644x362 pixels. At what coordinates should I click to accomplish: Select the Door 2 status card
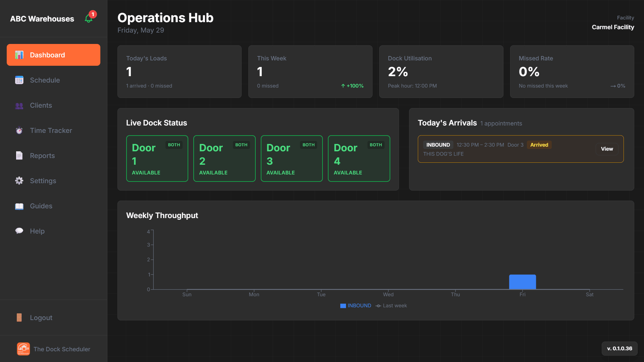point(225,158)
